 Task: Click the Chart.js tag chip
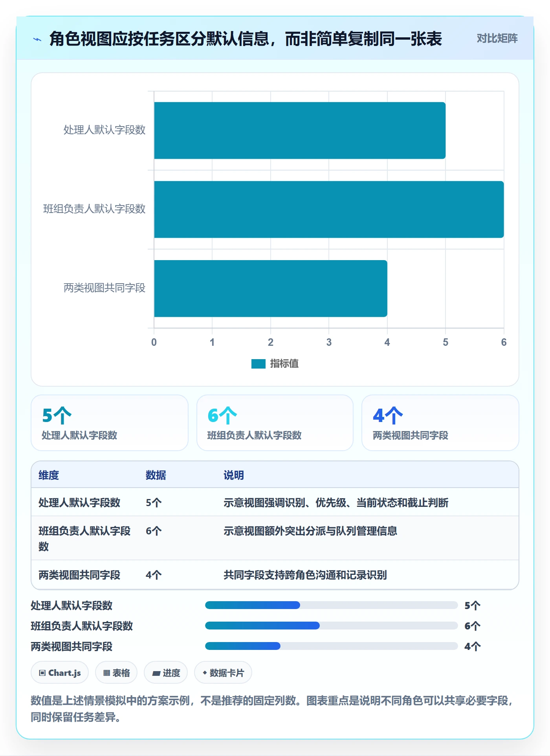pos(60,673)
